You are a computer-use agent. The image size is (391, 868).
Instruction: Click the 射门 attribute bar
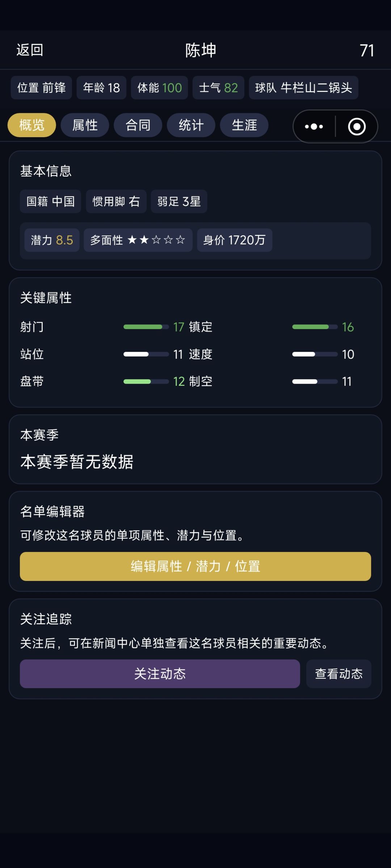tap(146, 327)
